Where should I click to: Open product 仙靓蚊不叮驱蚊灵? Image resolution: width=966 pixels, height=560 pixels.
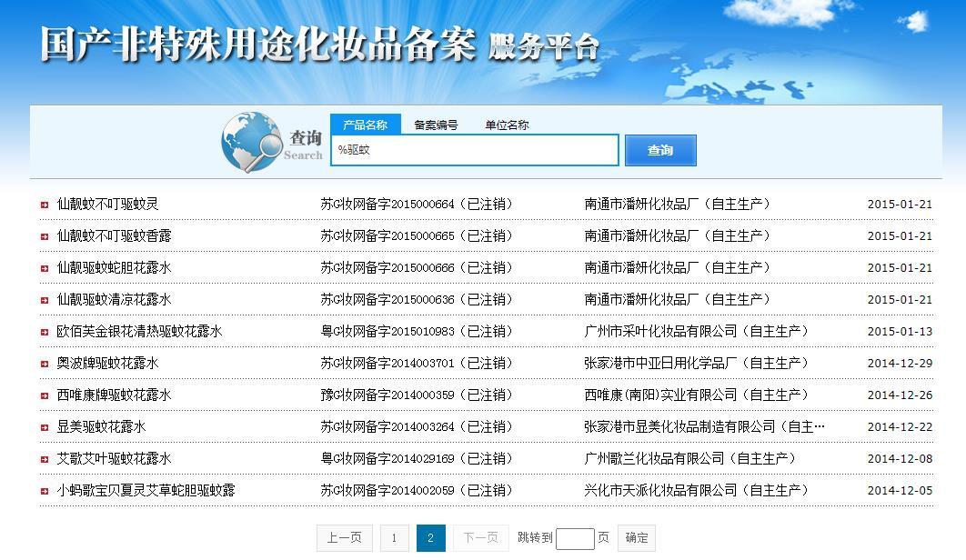[x=108, y=204]
